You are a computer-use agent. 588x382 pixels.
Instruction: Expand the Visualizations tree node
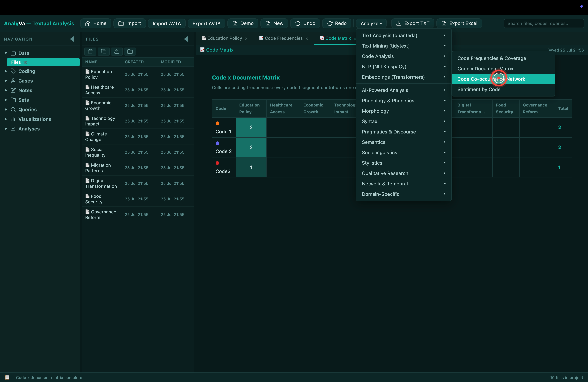coord(6,119)
